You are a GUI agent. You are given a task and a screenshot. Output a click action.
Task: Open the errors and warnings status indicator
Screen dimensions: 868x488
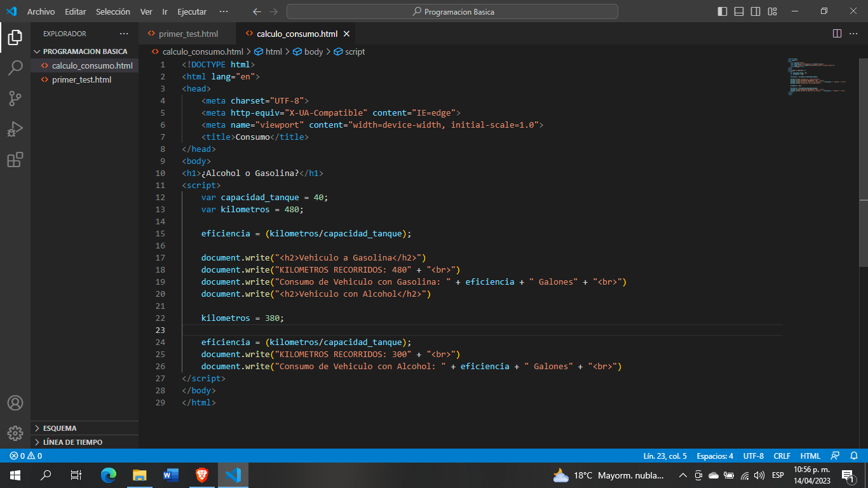point(26,456)
